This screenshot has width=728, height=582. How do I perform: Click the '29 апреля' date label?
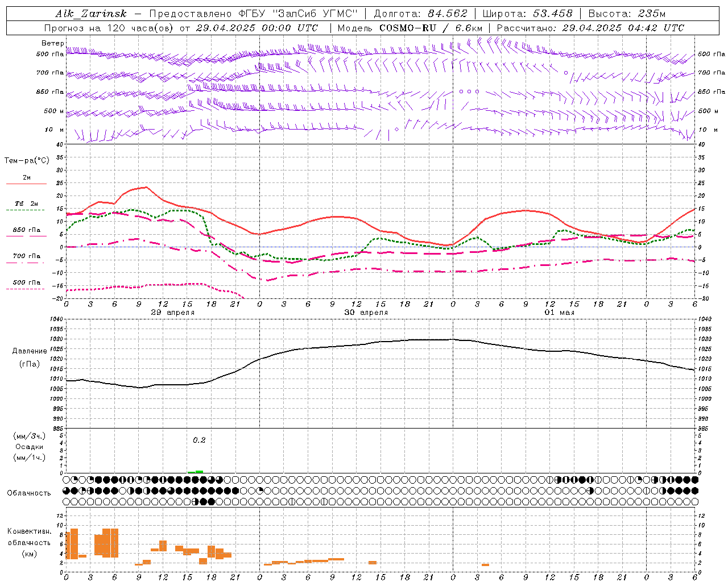[x=173, y=313]
